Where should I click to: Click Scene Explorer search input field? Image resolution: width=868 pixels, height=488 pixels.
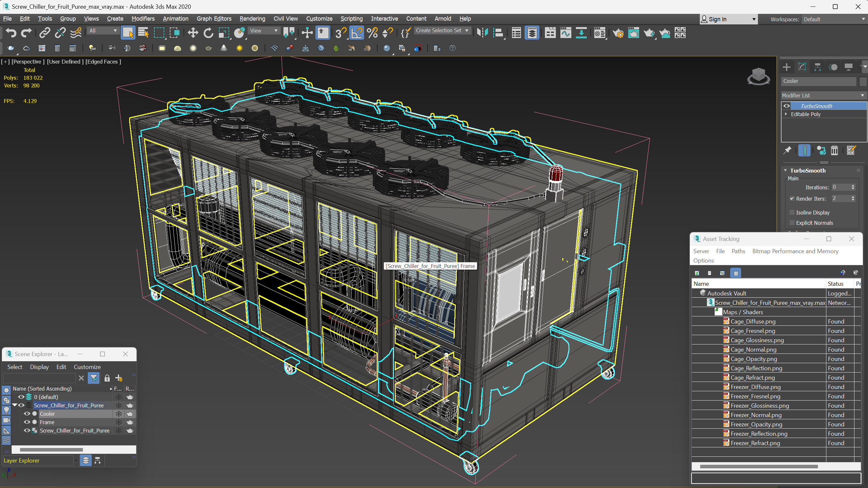click(39, 378)
